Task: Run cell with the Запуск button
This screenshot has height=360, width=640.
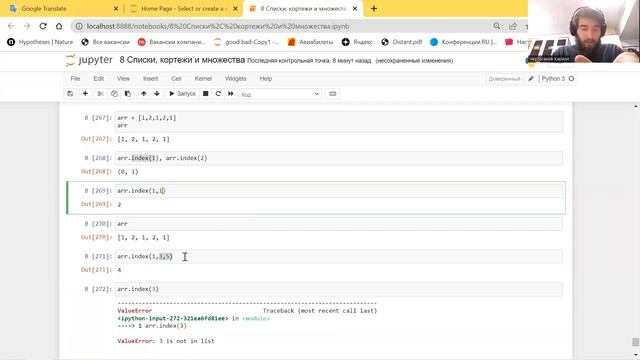Action: [x=182, y=94]
